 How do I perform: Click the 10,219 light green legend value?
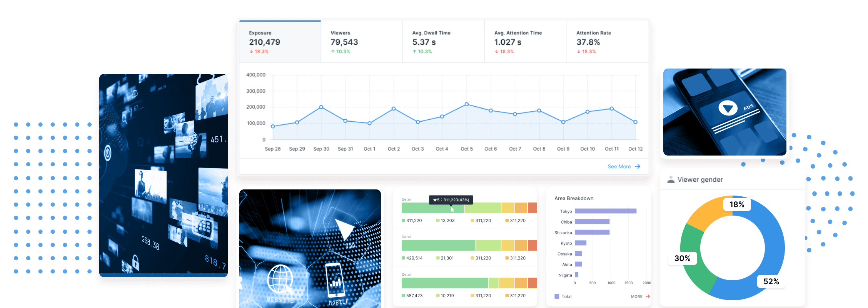click(x=447, y=296)
